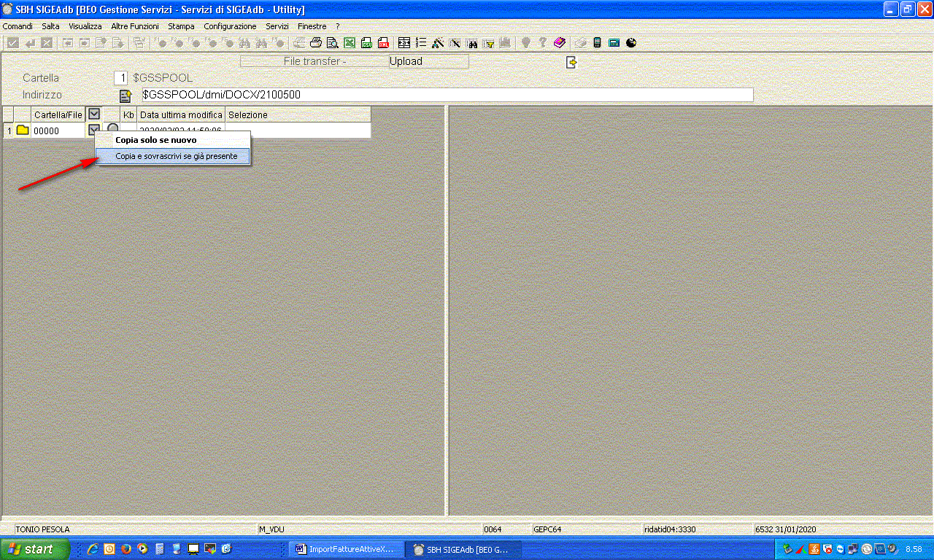934x560 pixels.
Task: Click the printer icon in toolbar
Action: [x=316, y=43]
